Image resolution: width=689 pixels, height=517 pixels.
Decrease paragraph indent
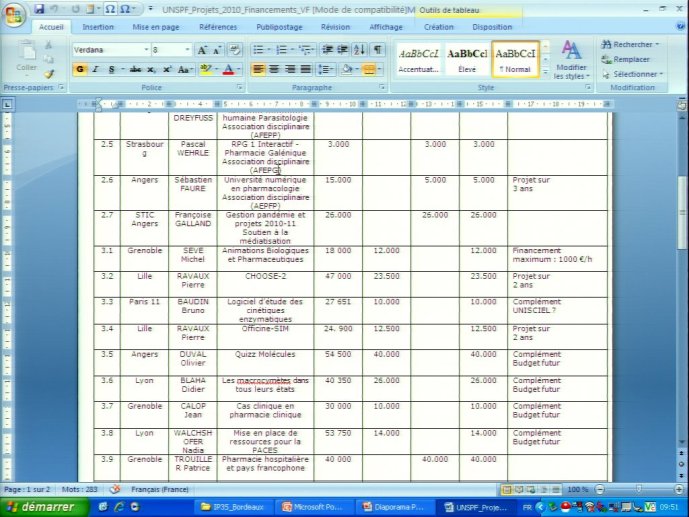tap(327, 50)
